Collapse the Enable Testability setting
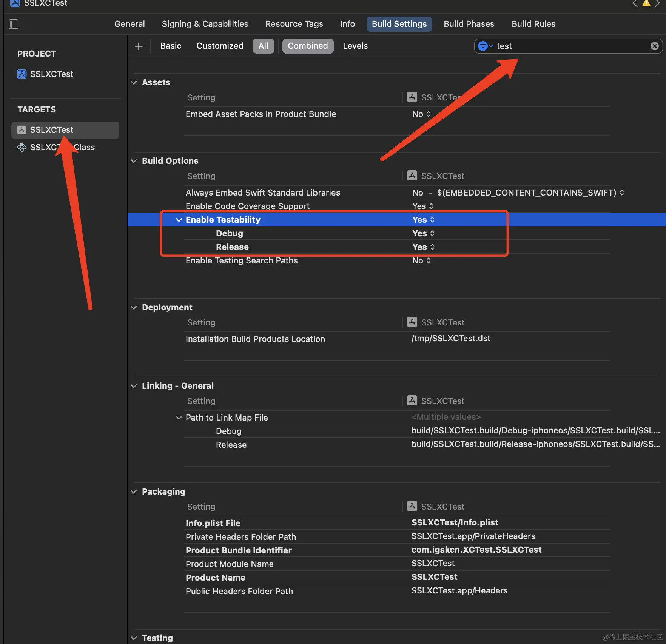The height and width of the screenshot is (644, 666). 179,220
